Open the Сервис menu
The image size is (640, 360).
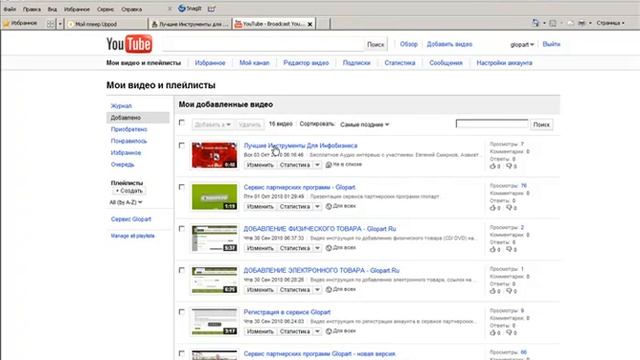106,9
